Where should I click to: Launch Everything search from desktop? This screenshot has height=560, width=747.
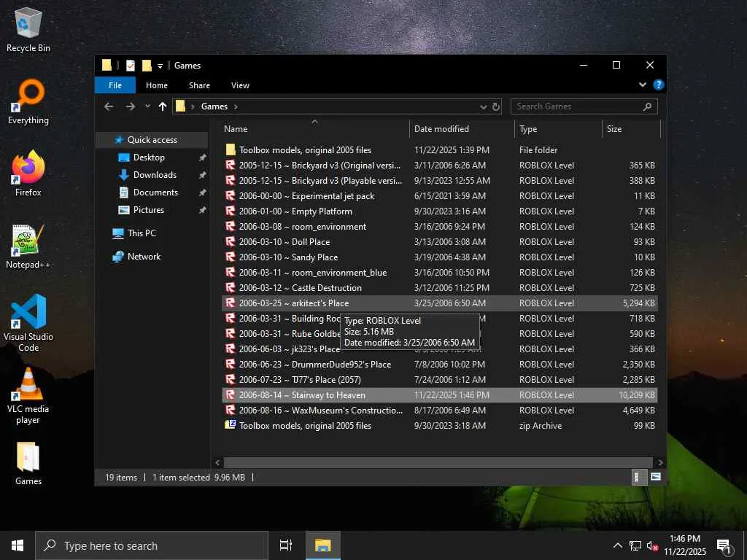[x=28, y=102]
